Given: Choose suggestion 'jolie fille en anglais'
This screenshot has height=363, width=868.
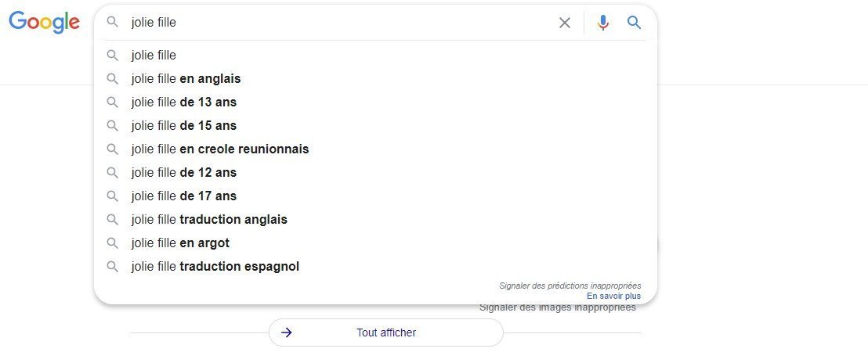Looking at the screenshot, I should (x=376, y=79).
